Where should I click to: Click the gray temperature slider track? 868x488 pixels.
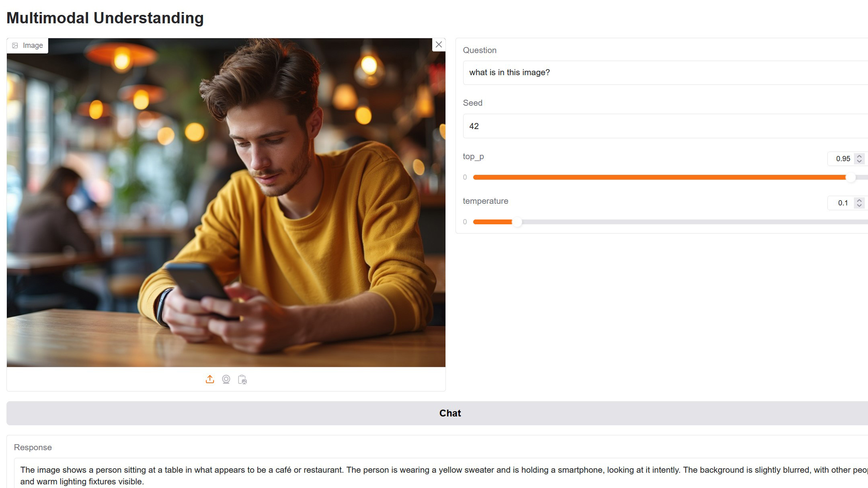(x=683, y=222)
